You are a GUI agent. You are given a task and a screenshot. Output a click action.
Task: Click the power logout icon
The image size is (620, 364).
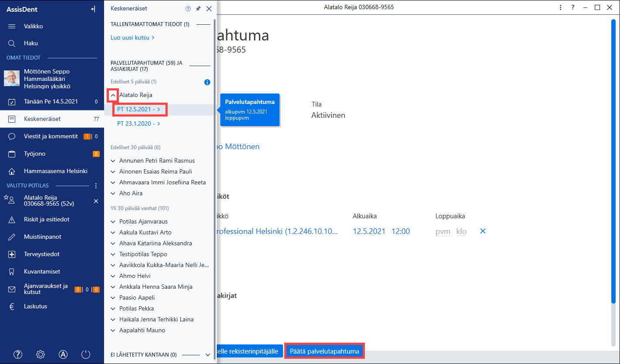tap(86, 354)
